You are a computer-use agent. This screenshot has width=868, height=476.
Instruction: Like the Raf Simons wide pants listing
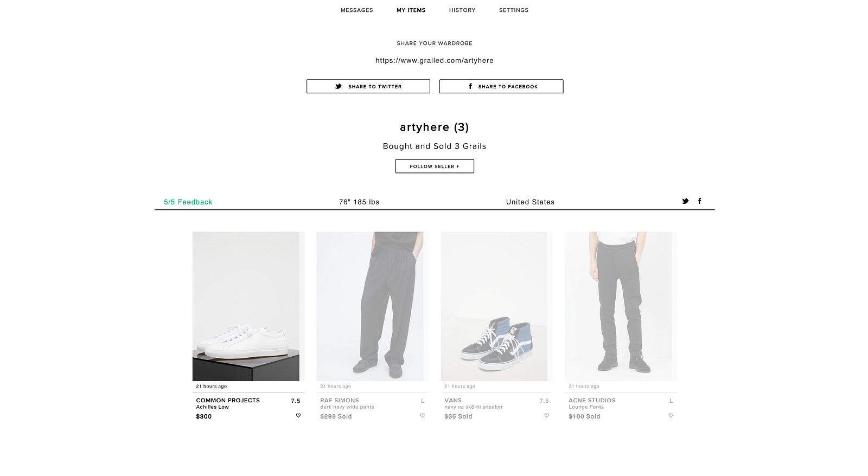423,416
